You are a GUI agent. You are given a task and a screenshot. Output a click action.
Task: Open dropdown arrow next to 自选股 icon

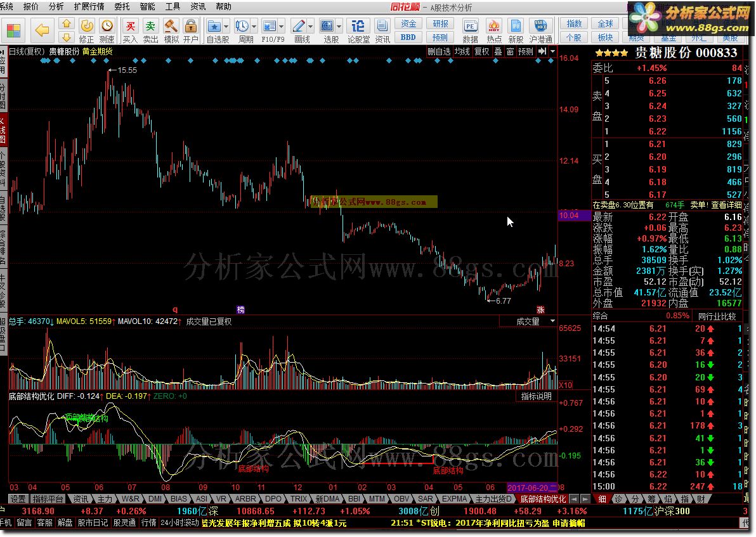click(x=226, y=26)
